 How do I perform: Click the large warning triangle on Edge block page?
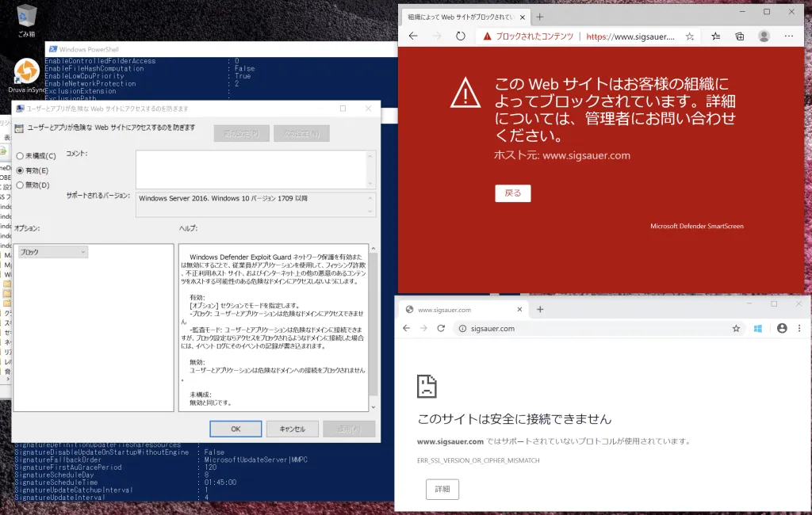pos(465,93)
